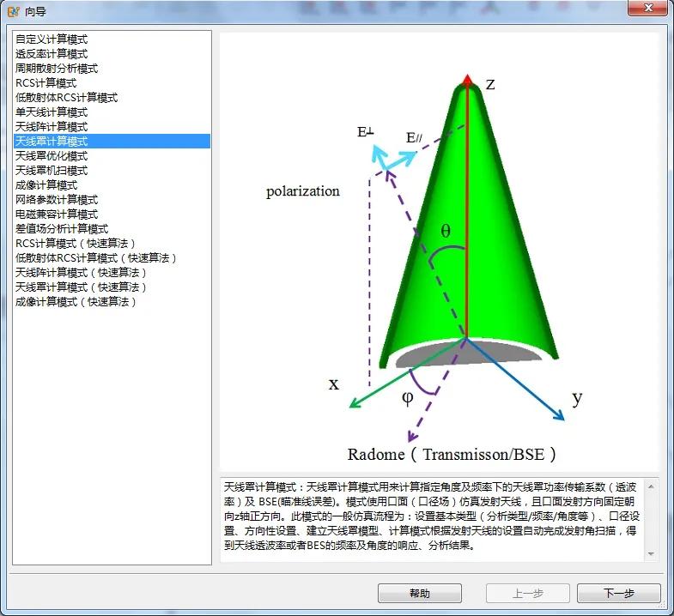Viewport: 674px width, 616px height.
Task: Click the 帮助 help button
Action: 420,593
